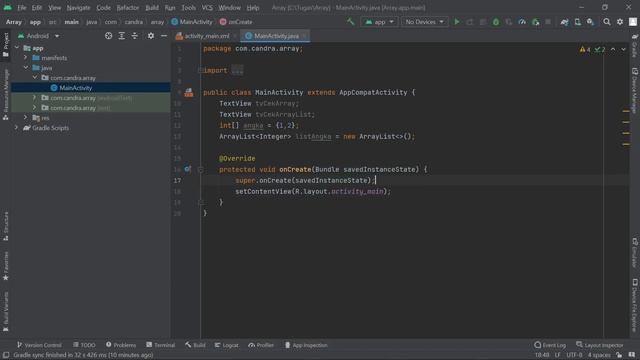Viewport: 640px width, 360px height.
Task: Open the Event Log
Action: [x=550, y=345]
